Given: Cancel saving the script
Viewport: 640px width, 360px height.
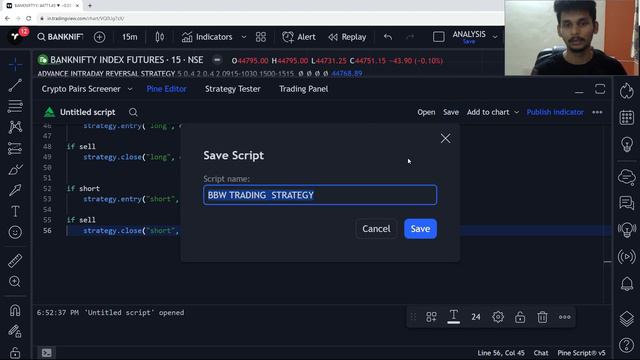Looking at the screenshot, I should tap(376, 229).
